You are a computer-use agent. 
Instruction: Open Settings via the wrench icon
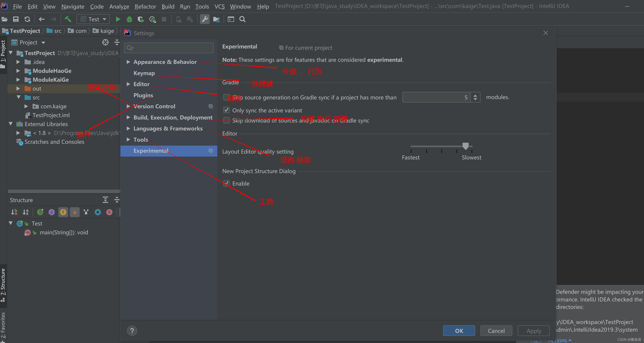coord(205,19)
